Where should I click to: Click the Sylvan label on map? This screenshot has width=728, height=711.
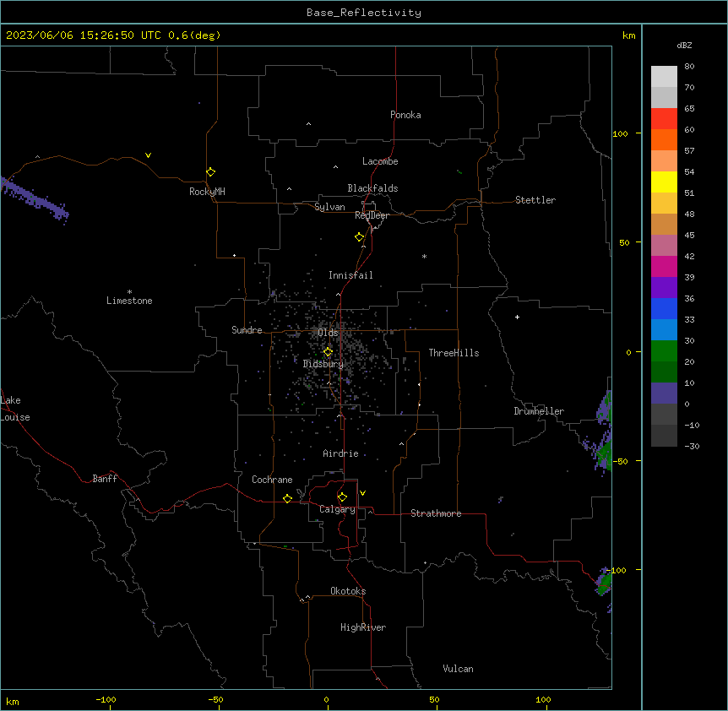point(329,207)
